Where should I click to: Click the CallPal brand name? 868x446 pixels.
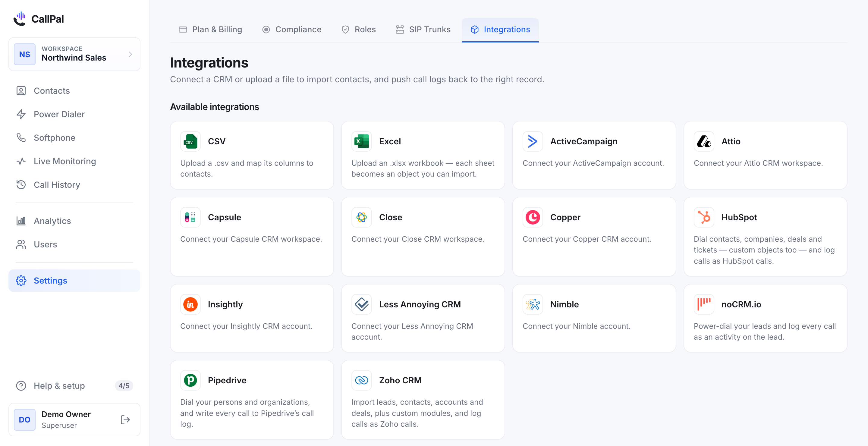pyautogui.click(x=48, y=19)
